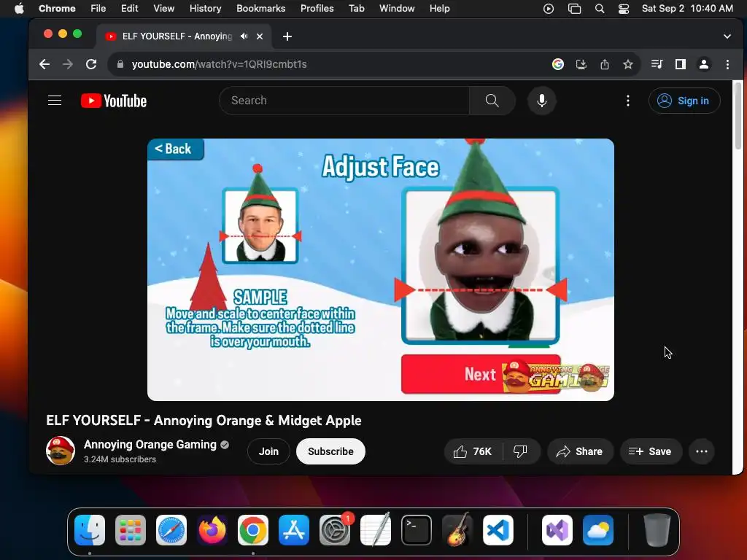
Task: Expand the tab search chevron
Action: tap(727, 36)
